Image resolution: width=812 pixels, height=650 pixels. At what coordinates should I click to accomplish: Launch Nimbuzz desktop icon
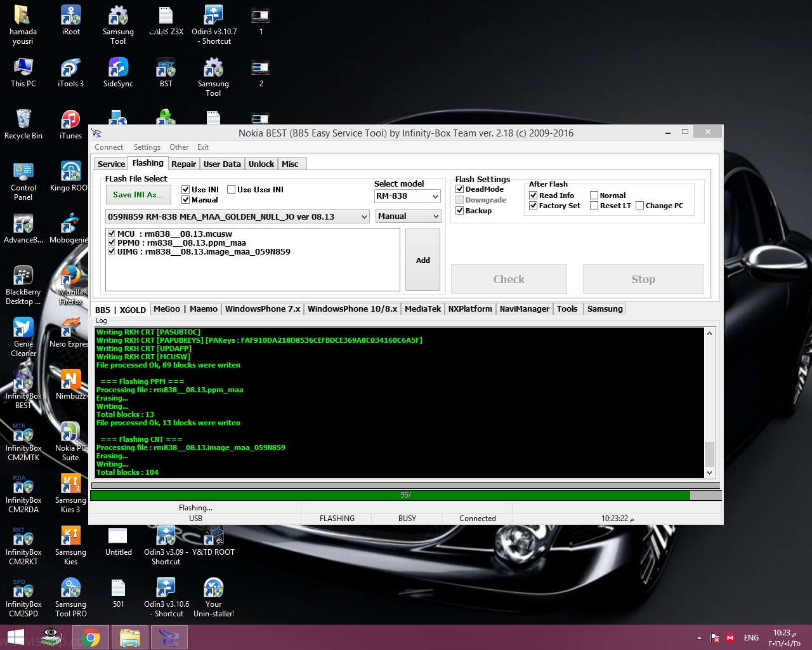point(70,385)
